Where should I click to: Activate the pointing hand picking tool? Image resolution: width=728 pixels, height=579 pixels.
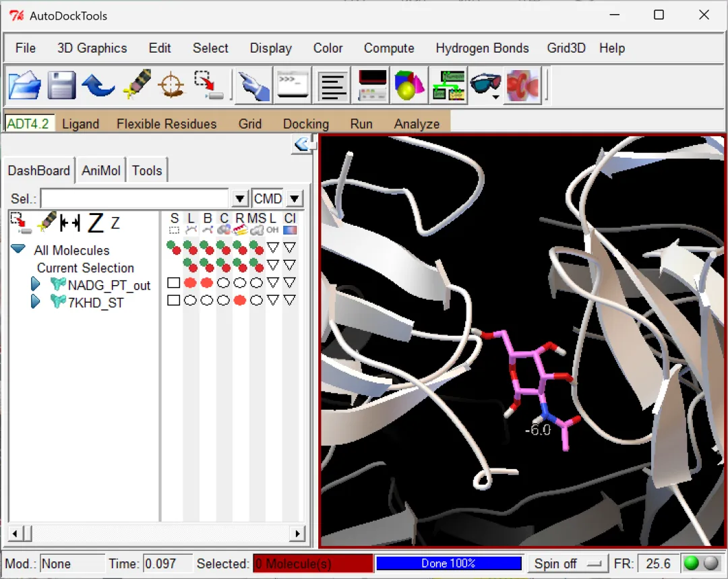click(253, 86)
